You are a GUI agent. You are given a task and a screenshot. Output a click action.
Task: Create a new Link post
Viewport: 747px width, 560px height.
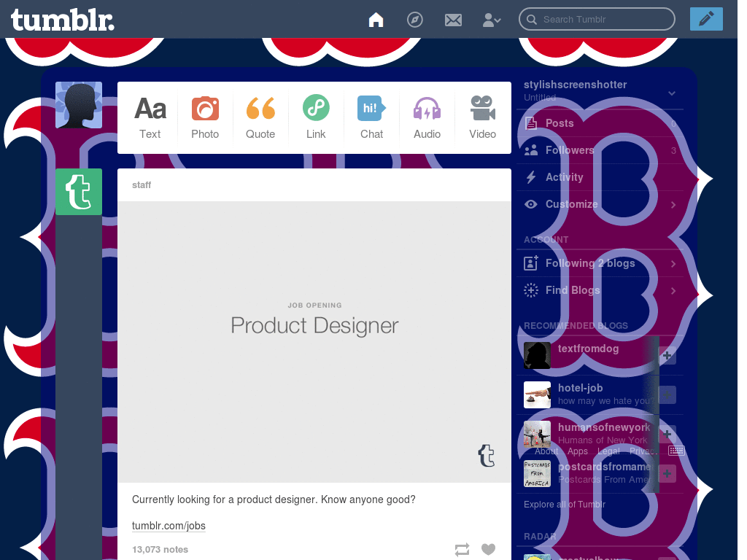[x=316, y=117]
